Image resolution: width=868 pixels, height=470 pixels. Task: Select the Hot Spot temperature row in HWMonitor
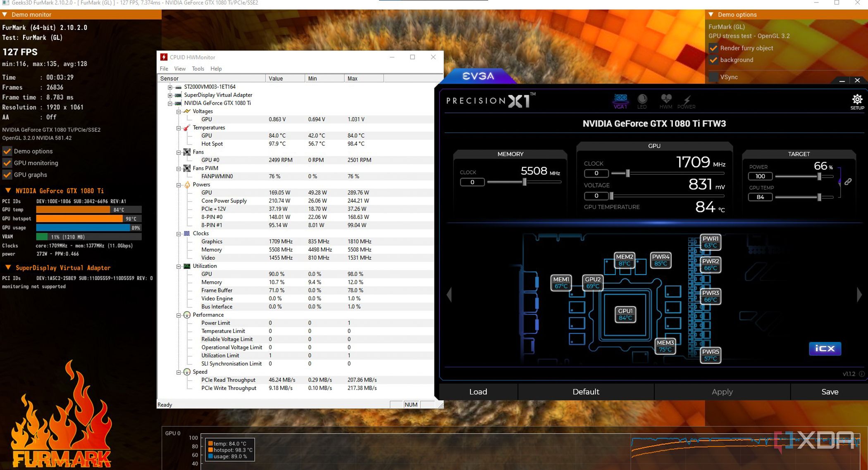pos(296,144)
